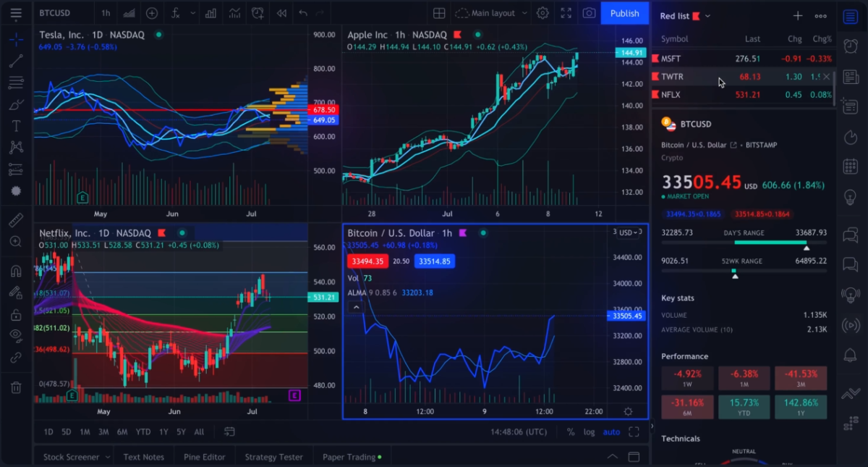Open the Strategy Tester tab
The height and width of the screenshot is (467, 868).
273,457
